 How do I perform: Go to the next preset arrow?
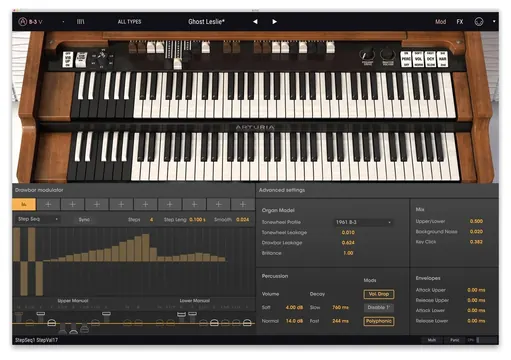(274, 22)
